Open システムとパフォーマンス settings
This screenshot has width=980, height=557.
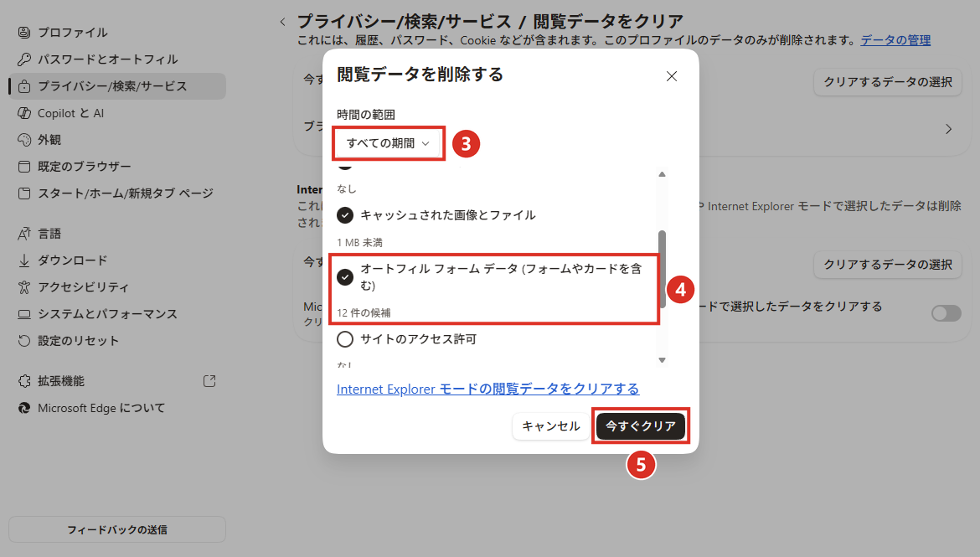[117, 314]
